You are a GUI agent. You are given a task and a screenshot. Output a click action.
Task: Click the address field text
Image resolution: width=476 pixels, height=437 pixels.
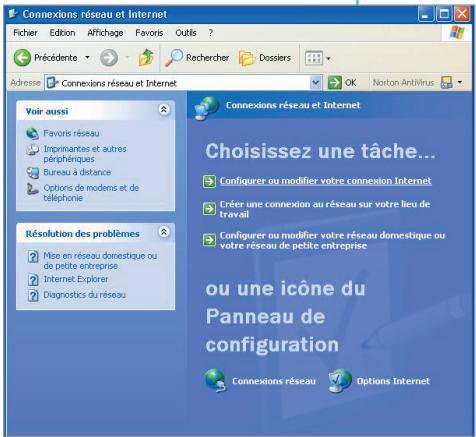pyautogui.click(x=119, y=83)
